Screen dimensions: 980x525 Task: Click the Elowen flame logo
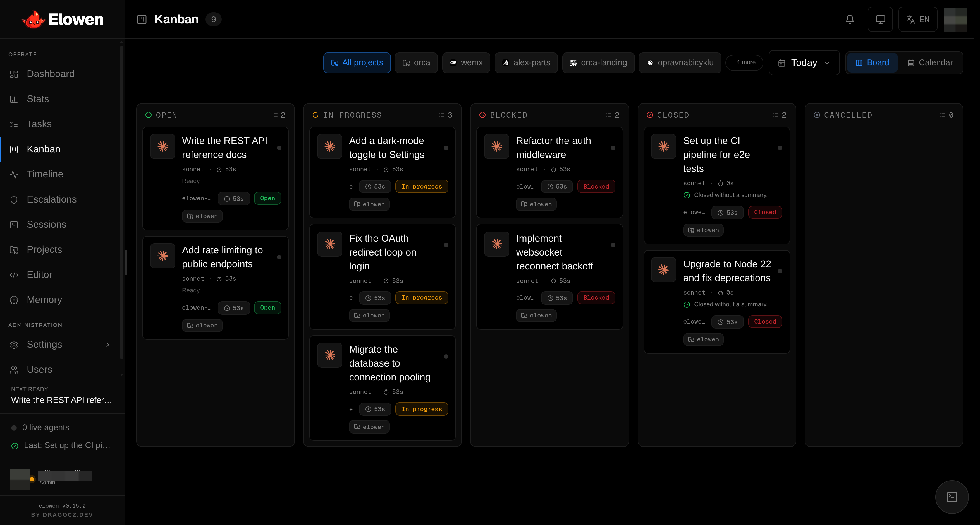34,20
